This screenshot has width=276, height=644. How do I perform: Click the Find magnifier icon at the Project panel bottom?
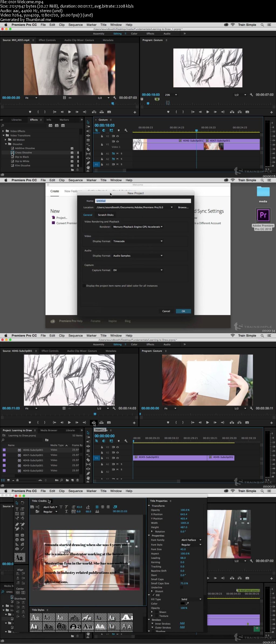click(61, 480)
